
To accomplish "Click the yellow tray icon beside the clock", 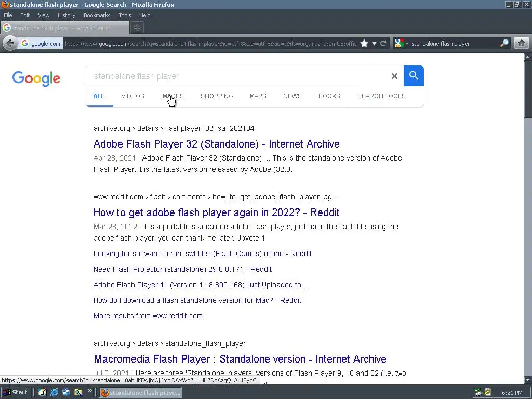I will (488, 392).
